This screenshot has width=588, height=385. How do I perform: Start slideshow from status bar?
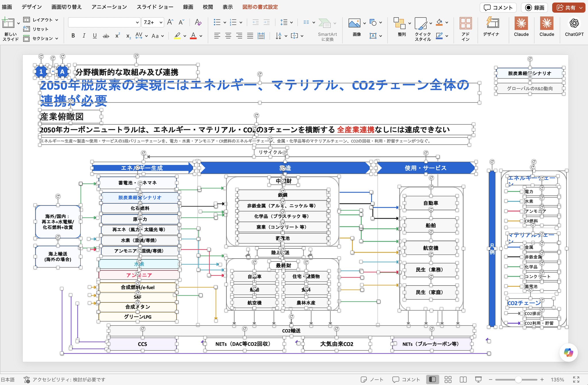[x=478, y=380]
